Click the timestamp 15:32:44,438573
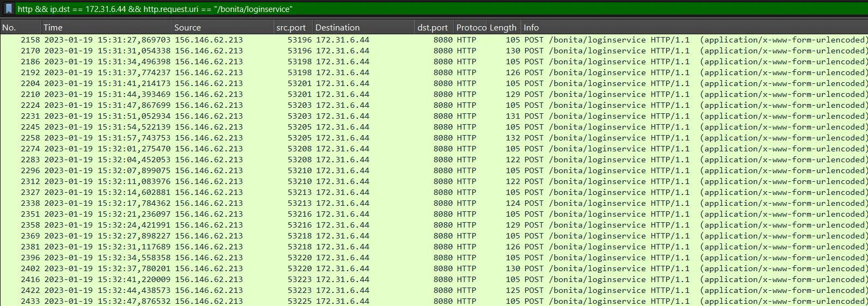Image resolution: width=868 pixels, height=306 pixels. pyautogui.click(x=134, y=290)
